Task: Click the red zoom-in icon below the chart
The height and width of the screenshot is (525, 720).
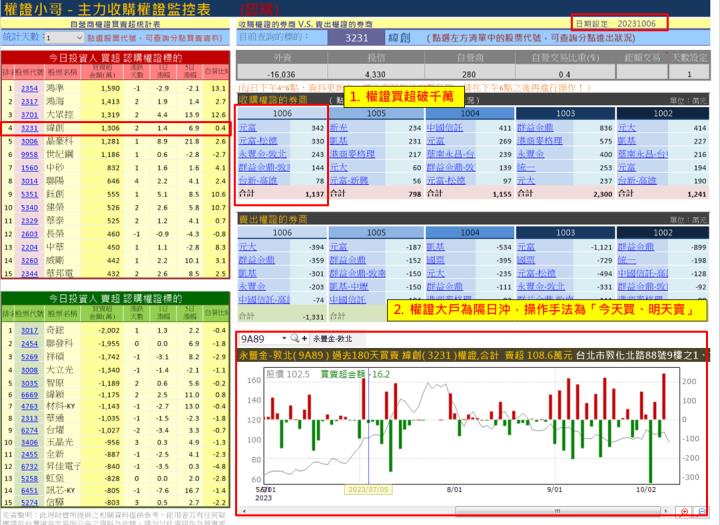Action: (x=684, y=511)
